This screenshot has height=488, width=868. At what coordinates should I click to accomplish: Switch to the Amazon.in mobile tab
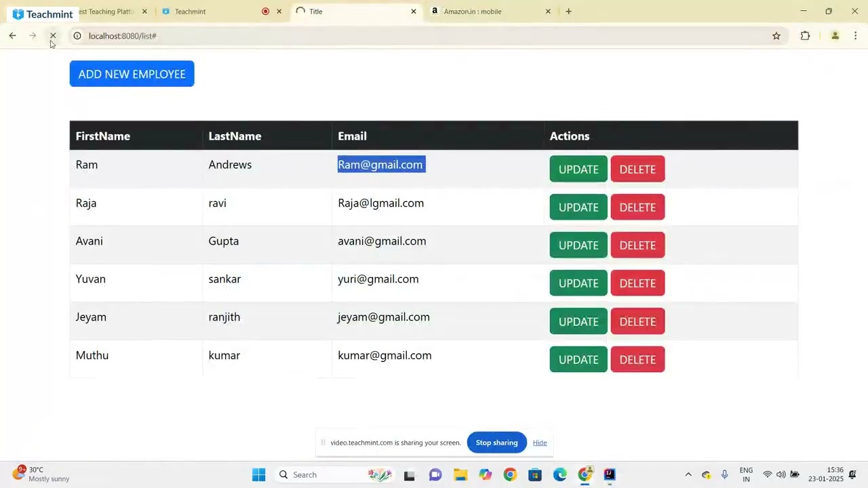(491, 12)
